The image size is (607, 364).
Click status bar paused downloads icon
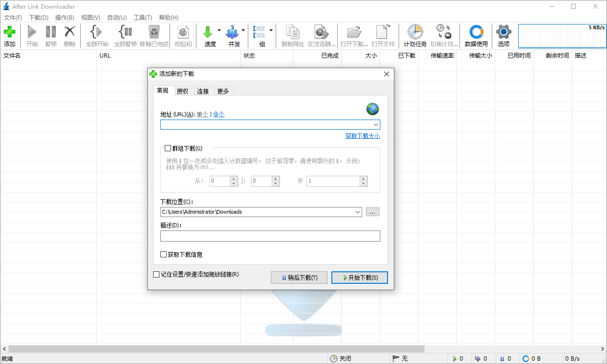(502, 359)
